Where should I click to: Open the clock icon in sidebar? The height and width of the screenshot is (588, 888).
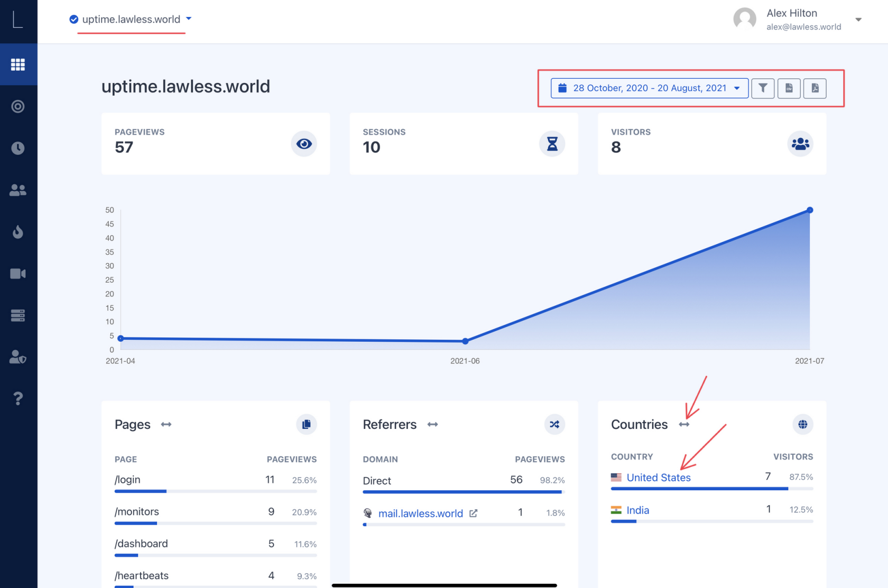[18, 148]
